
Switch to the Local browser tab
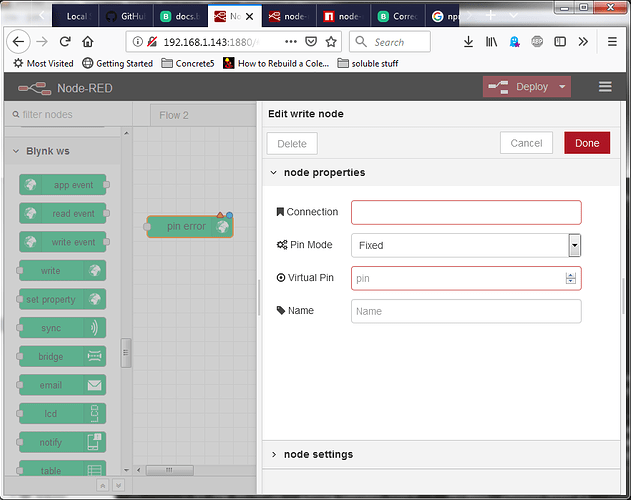(75, 16)
